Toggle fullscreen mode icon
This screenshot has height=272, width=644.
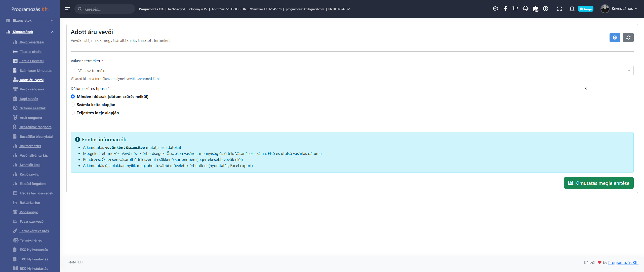(x=559, y=9)
